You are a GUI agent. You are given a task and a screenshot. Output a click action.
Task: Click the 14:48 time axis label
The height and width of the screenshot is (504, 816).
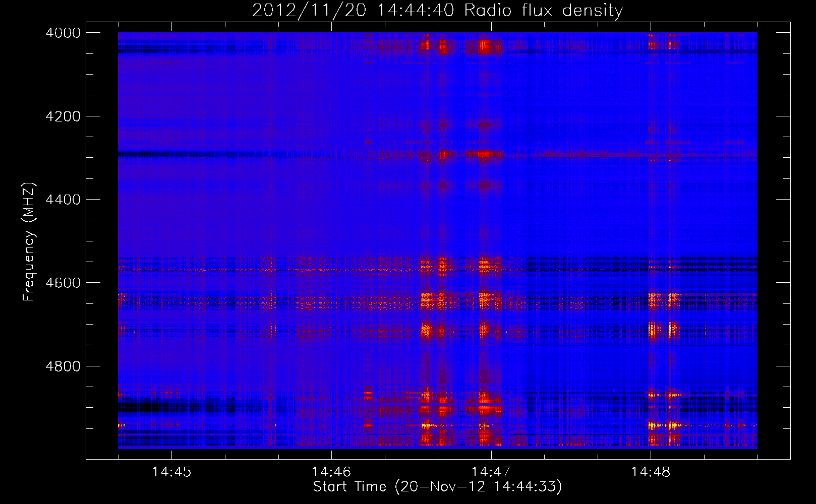[651, 472]
